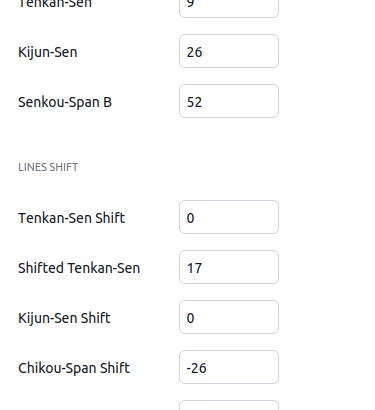
Task: Click the Chikou-Span Shift input field
Action: click(229, 367)
